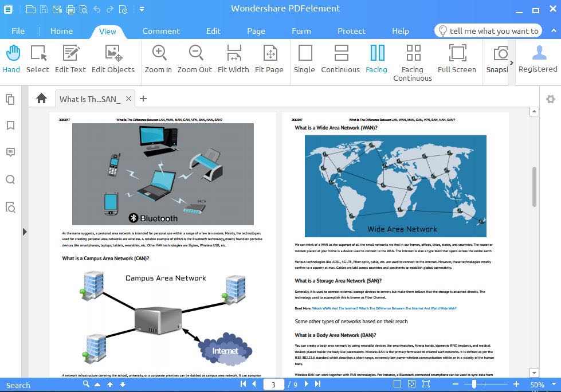Open the Comment ribbon tab
This screenshot has width=561, height=392.
161,31
